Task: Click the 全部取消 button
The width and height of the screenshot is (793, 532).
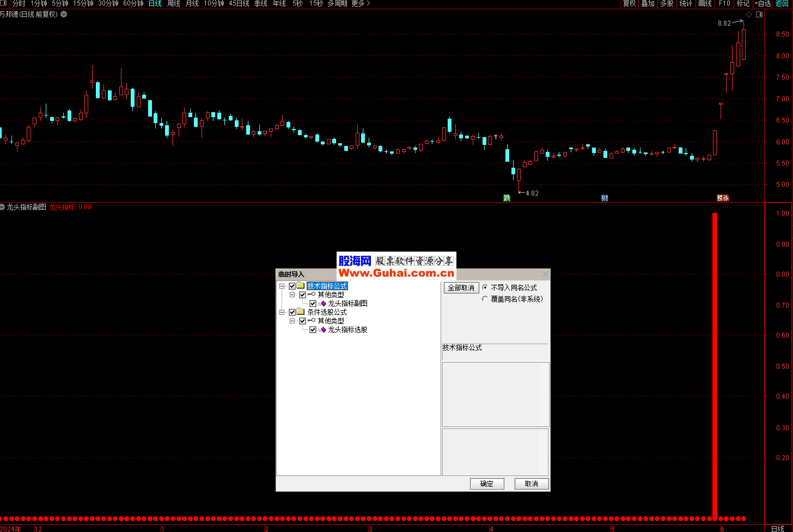Action: click(x=461, y=288)
